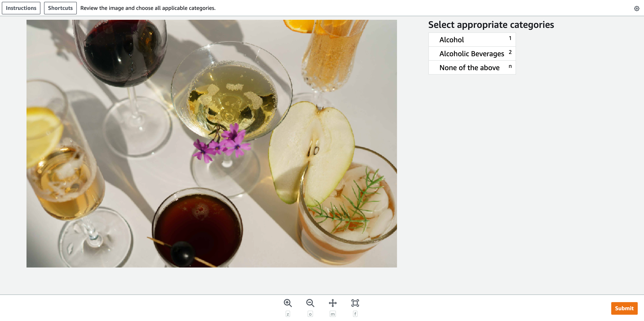Click the zoom in magnifier icon
Image resolution: width=644 pixels, height=321 pixels.
(x=287, y=303)
